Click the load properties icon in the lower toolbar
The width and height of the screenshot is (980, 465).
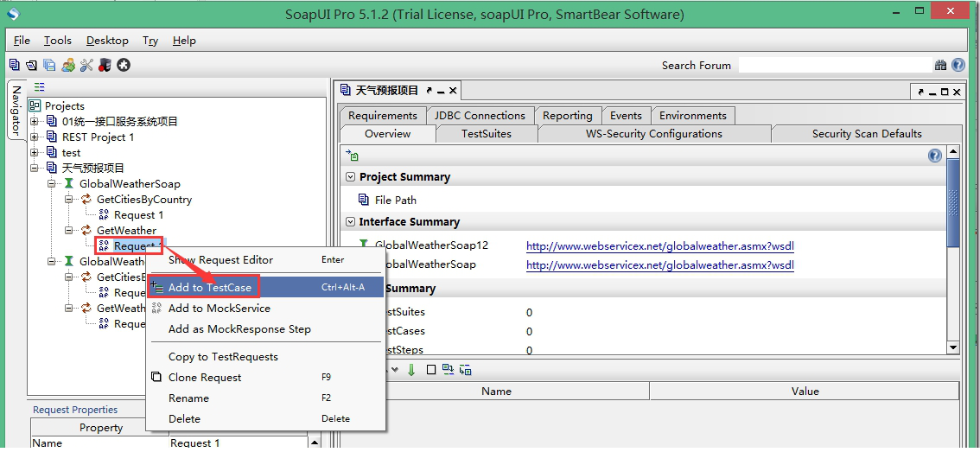[x=449, y=370]
